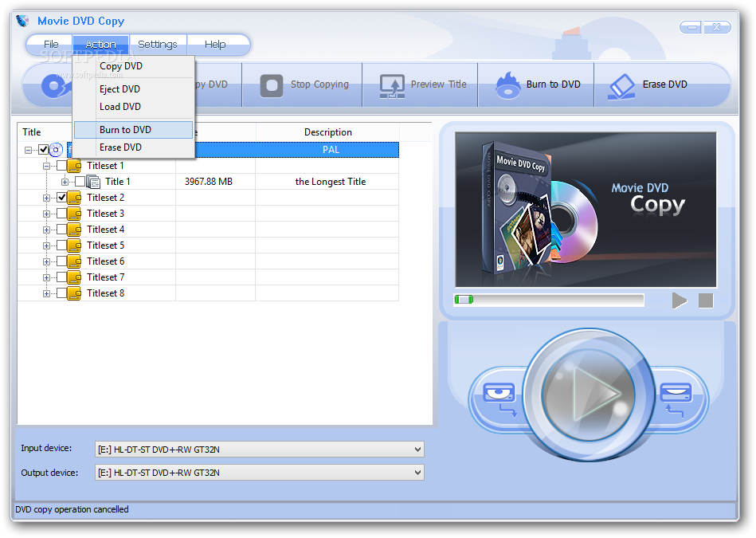Collapse the Titleset 1 node
Screen dimensions: 756x538
(46, 166)
